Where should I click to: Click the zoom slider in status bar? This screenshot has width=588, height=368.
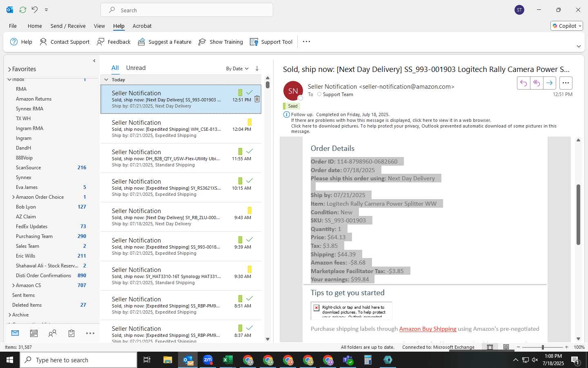[x=543, y=347]
